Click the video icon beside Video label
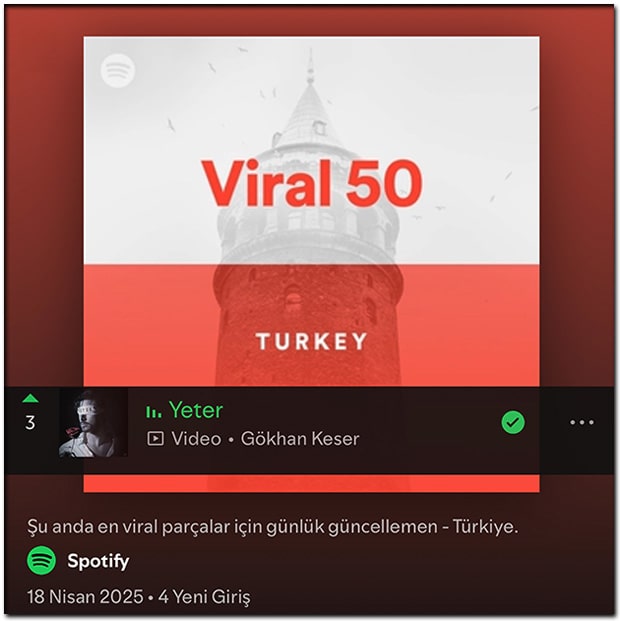The image size is (620, 621). [155, 439]
